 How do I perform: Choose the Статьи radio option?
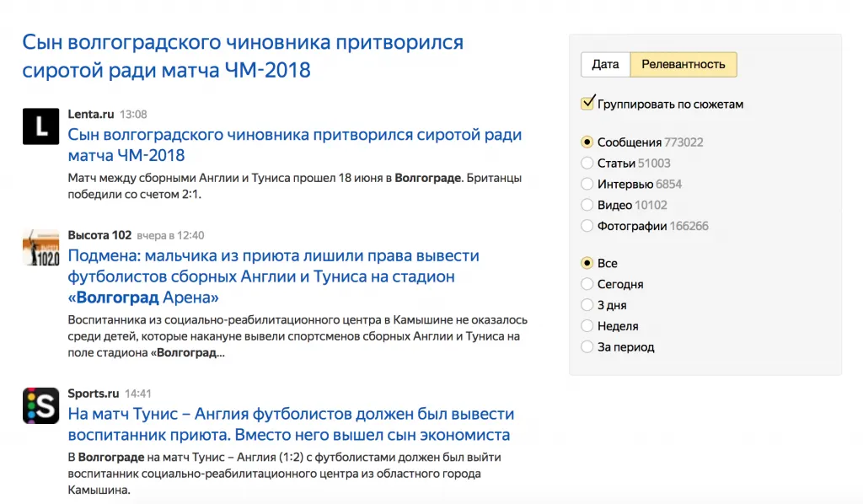pyautogui.click(x=587, y=164)
